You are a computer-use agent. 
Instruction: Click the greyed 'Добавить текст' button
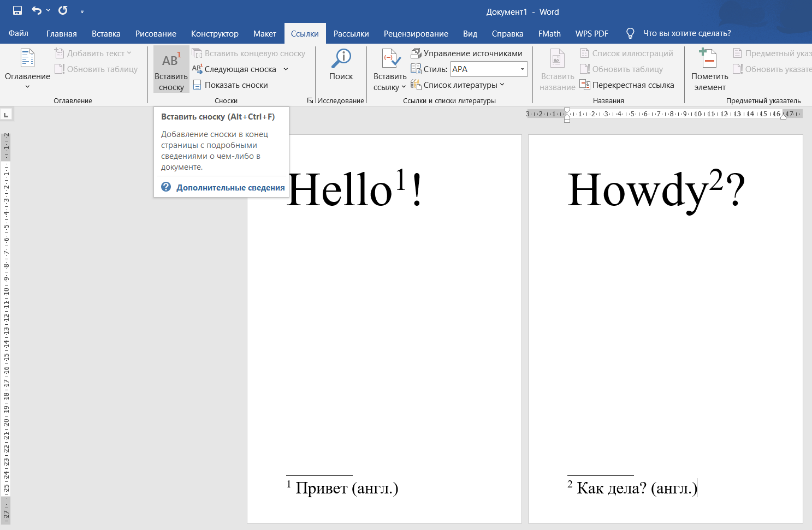(x=93, y=53)
